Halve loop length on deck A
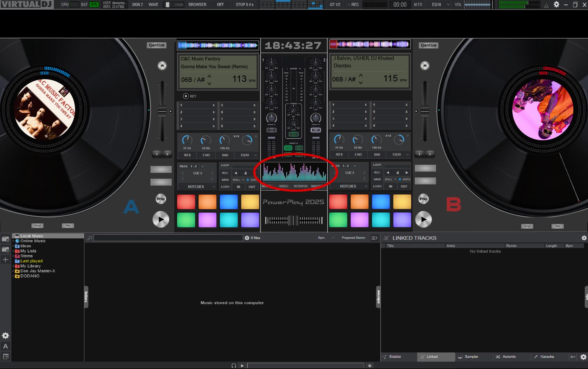 coord(235,173)
